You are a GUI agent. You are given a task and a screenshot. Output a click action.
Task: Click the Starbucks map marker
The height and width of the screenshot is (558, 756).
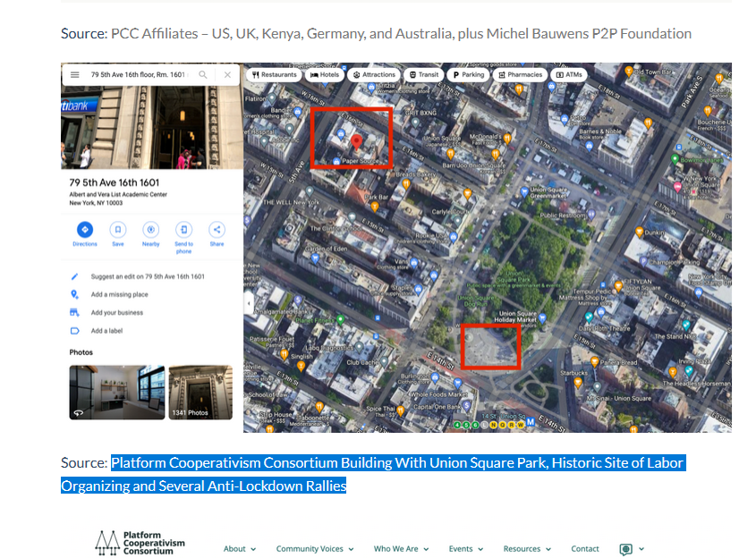578,383
